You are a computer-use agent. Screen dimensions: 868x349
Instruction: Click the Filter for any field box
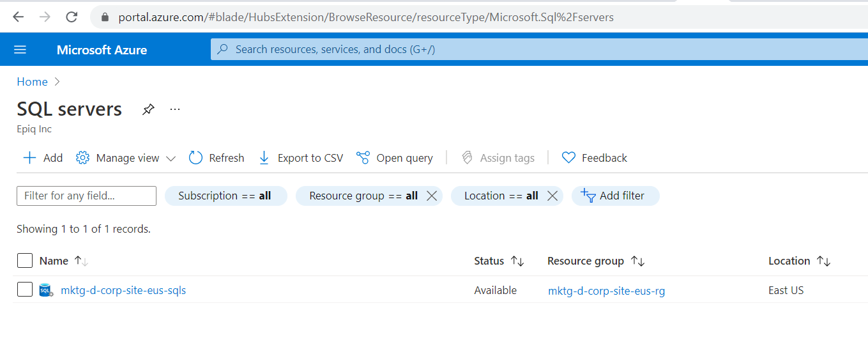(86, 196)
